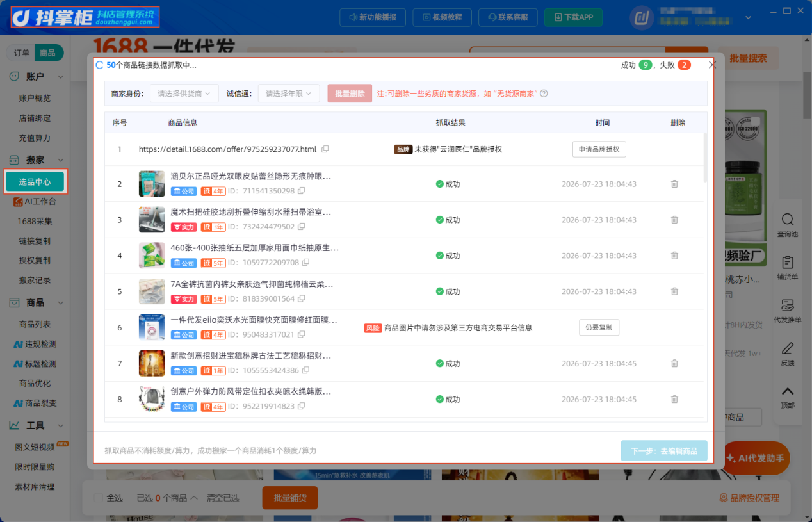The width and height of the screenshot is (812, 522).
Task: Click thumbnail of 魔术扫把 product
Action: [x=152, y=220]
